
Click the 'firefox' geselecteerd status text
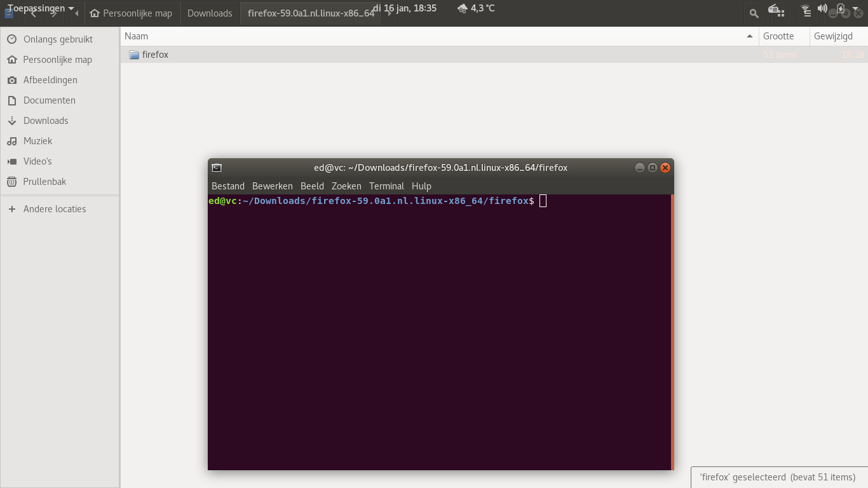[778, 477]
